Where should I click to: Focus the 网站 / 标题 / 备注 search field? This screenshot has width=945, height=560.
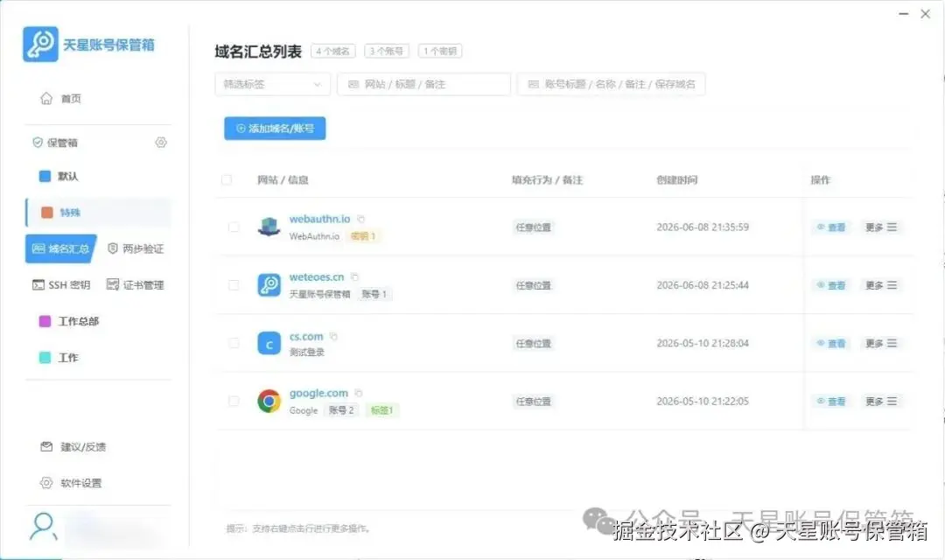tap(424, 84)
